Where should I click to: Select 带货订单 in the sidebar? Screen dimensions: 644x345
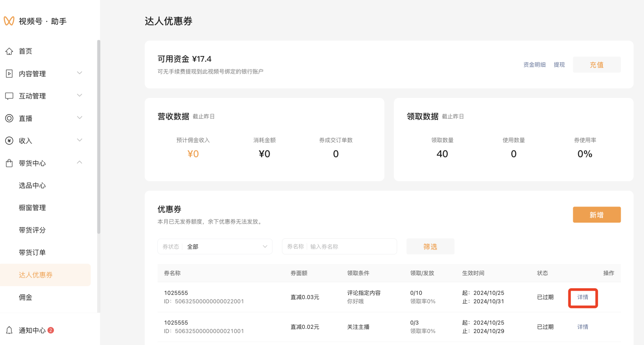point(32,252)
